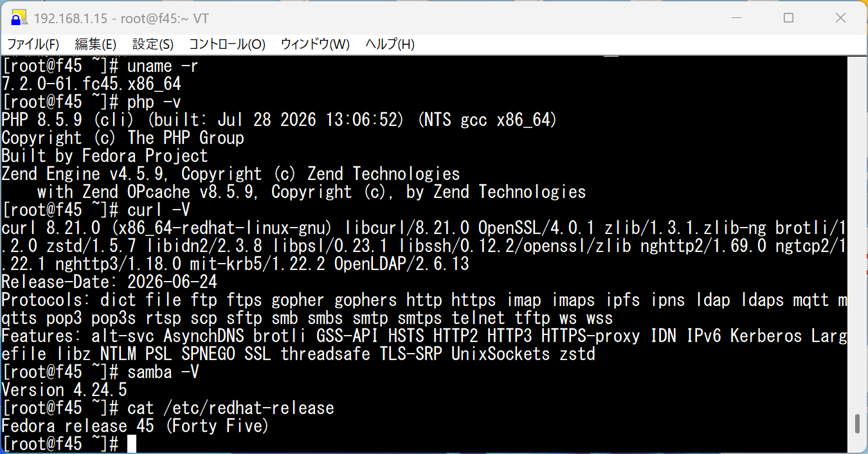
Task: Open the ファイル(F) menu
Action: 33,44
